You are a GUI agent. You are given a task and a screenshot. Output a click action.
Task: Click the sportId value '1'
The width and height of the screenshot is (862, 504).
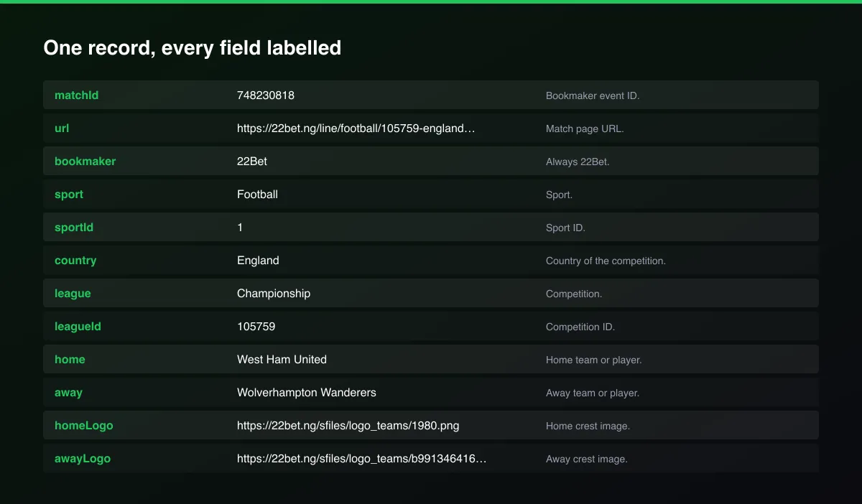pos(240,227)
